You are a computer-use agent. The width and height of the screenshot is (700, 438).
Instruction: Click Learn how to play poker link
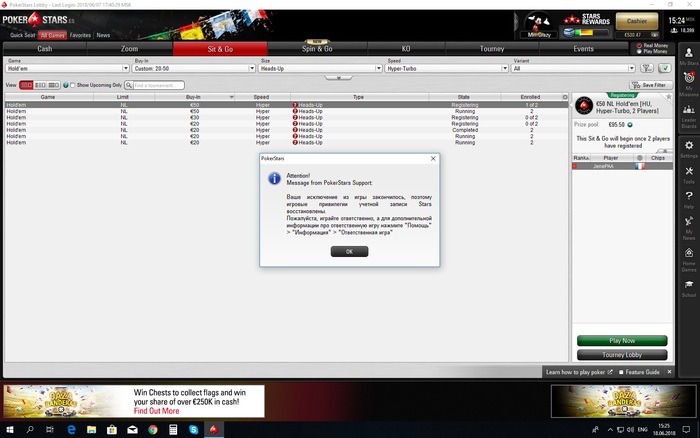coord(579,372)
